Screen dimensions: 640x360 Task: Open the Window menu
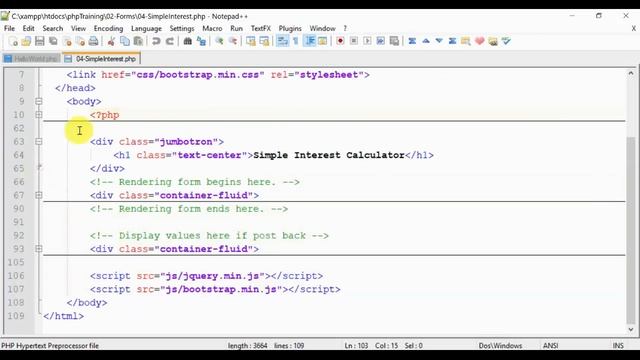pos(322,28)
